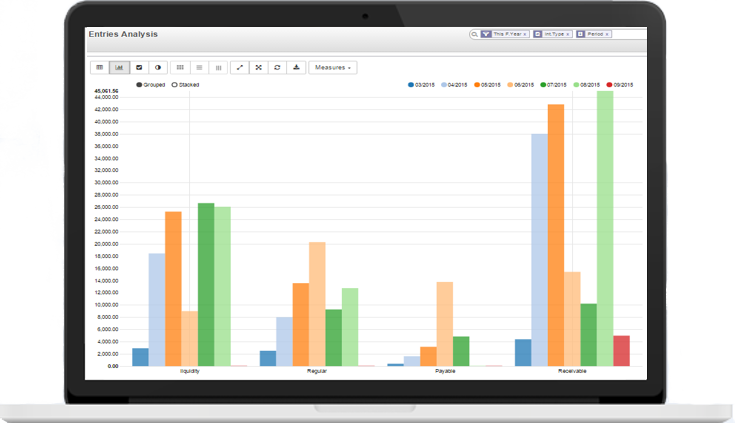
Task: Switch to the pivot table view icon
Action: [99, 67]
